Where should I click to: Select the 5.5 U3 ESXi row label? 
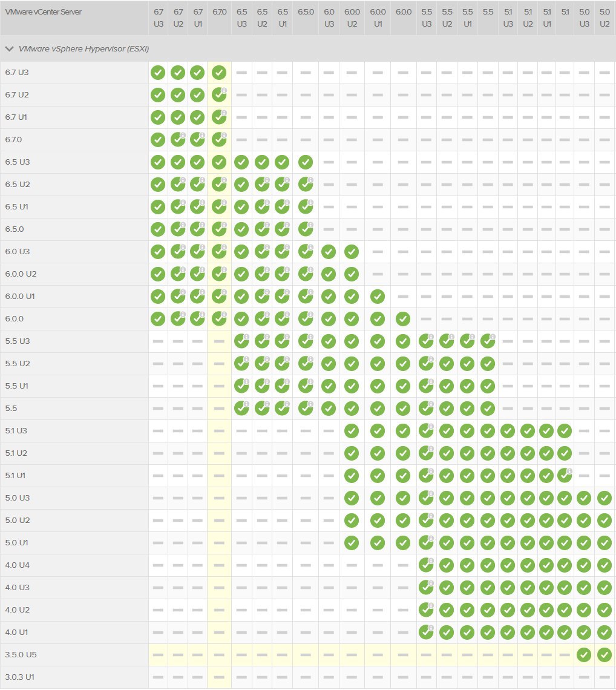pyautogui.click(x=18, y=341)
